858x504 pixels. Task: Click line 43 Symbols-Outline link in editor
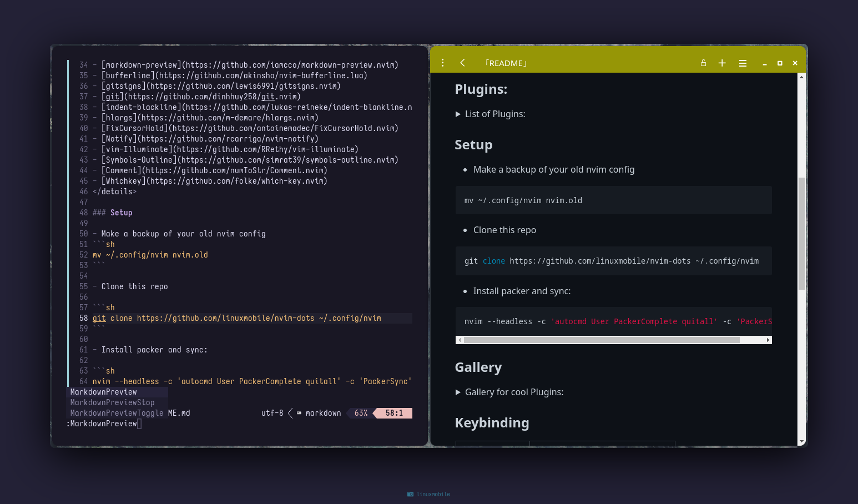click(x=250, y=160)
